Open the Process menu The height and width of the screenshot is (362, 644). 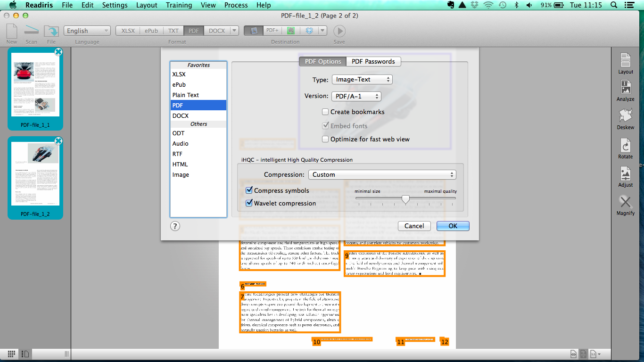coord(236,5)
